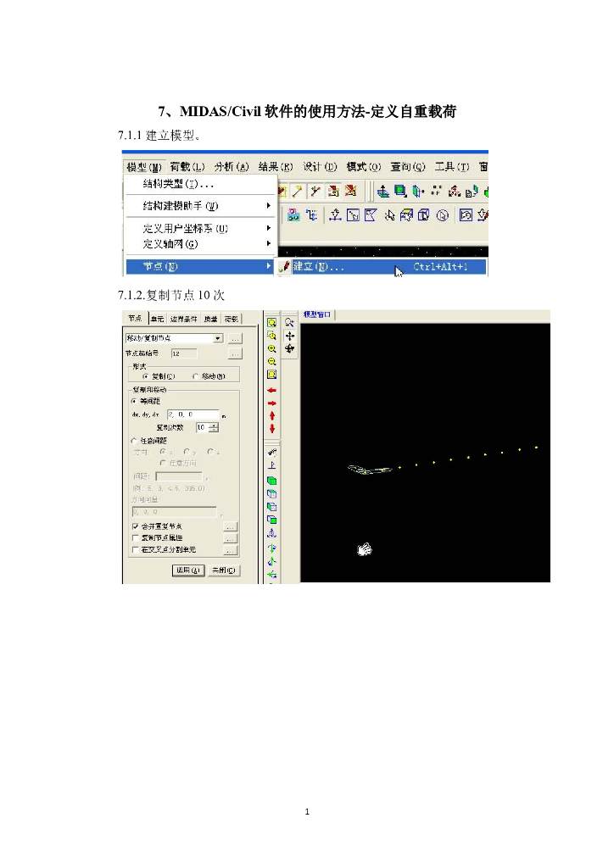
Task: Switch to the 质量 tab
Action: 211,319
